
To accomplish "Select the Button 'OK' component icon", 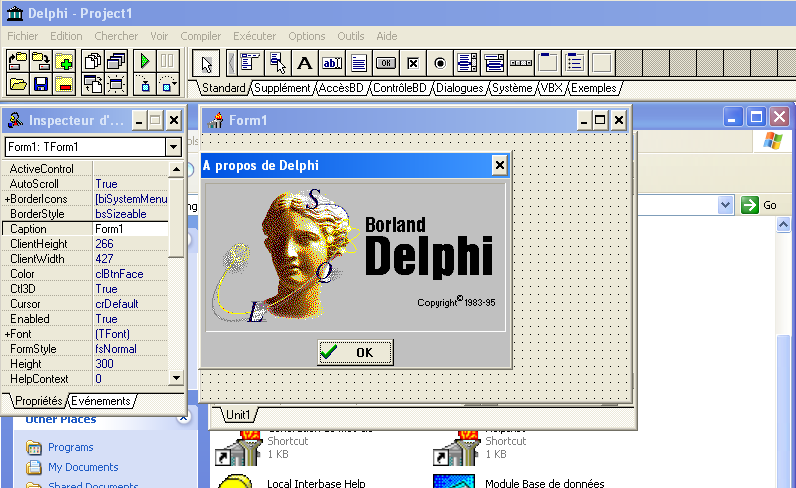I will (386, 63).
